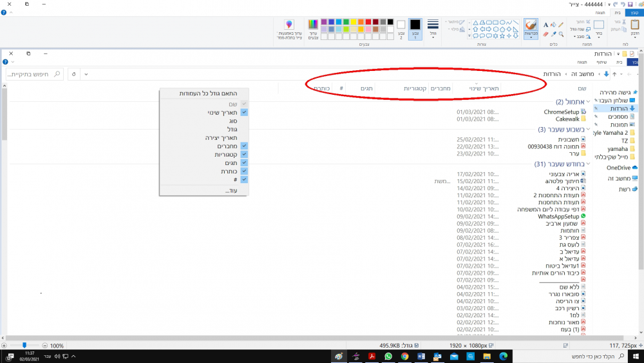This screenshot has width=644, height=363.
Task: Click the Save icon in quick access toolbar
Action: pos(630,5)
